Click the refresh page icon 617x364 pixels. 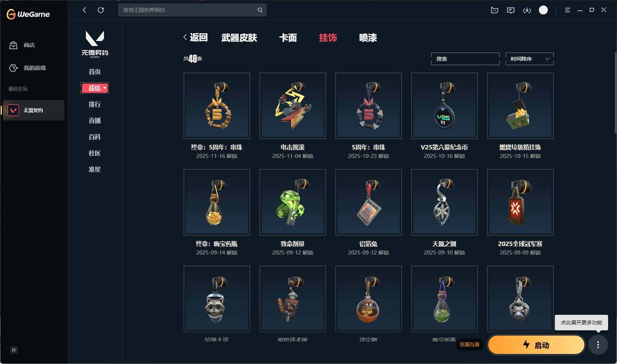(x=101, y=10)
